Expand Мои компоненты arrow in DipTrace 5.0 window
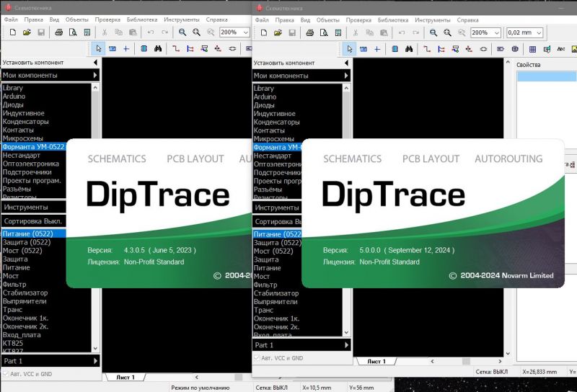 pyautogui.click(x=346, y=76)
